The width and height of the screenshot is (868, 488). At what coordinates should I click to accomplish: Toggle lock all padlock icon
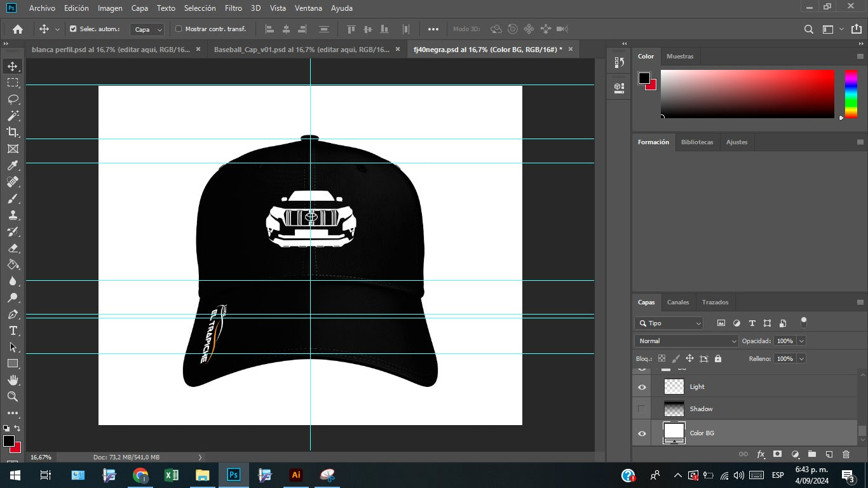click(x=718, y=358)
